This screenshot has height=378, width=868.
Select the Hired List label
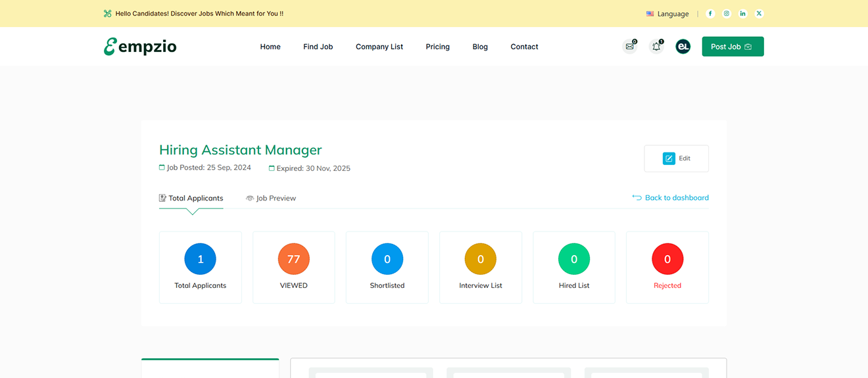574,285
